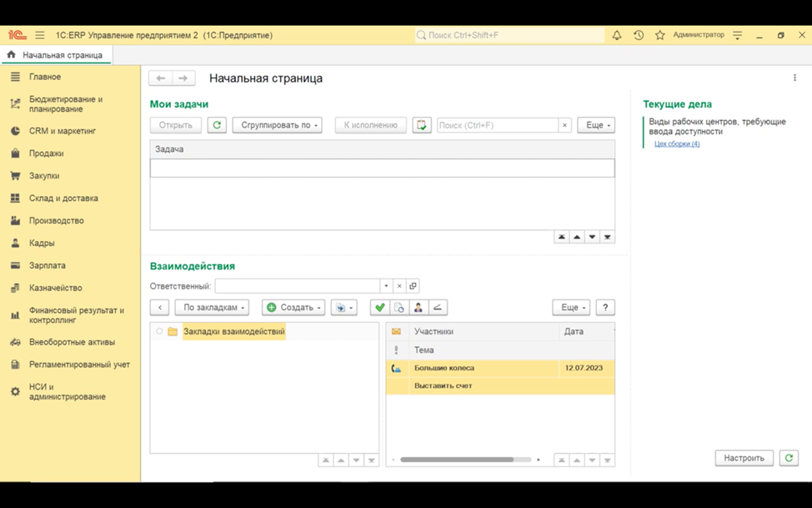Focus the global search field
The width and height of the screenshot is (812, 508).
(509, 35)
